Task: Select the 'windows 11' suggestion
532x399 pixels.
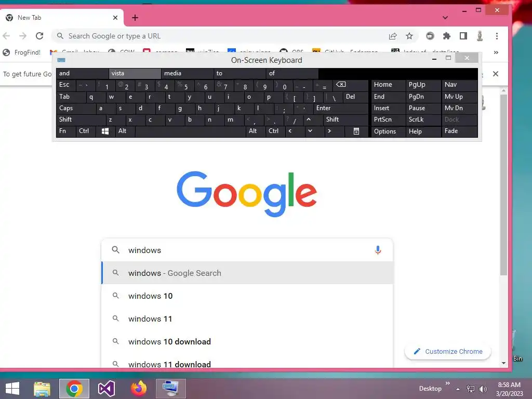Action: click(x=247, y=318)
